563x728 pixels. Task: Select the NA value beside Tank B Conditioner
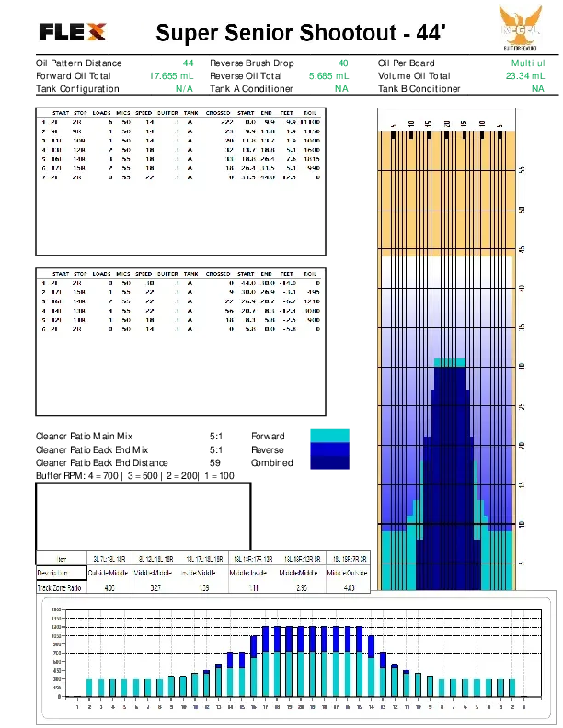click(x=538, y=88)
